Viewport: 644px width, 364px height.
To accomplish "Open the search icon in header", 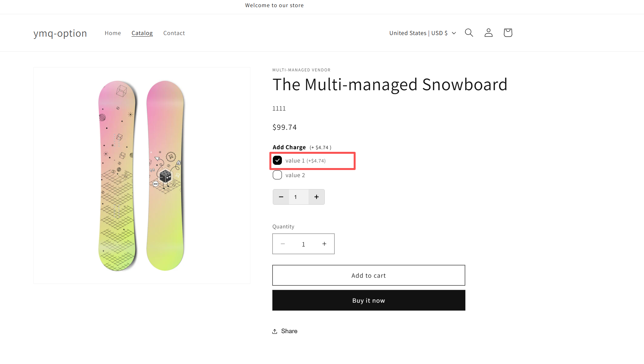I will point(469,33).
